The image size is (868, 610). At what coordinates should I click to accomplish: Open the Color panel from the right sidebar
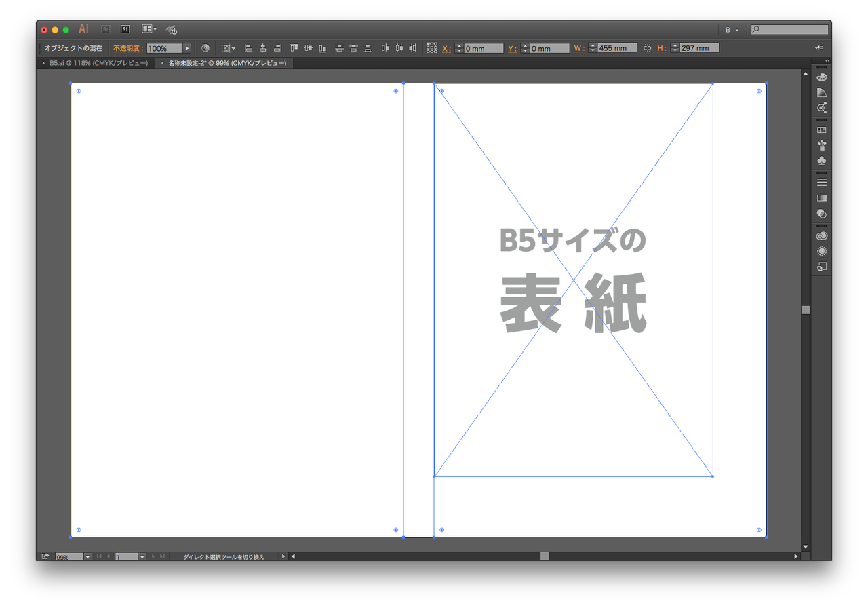click(x=821, y=77)
